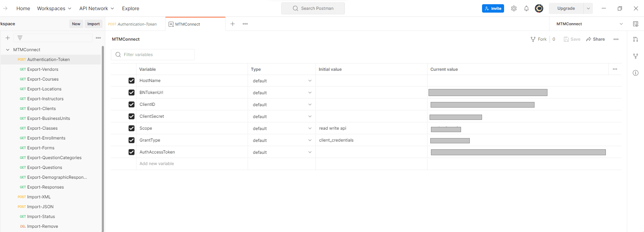Screen dimensions: 644x232
Task: Open the Import-Status GET request
Action: pos(51,217)
